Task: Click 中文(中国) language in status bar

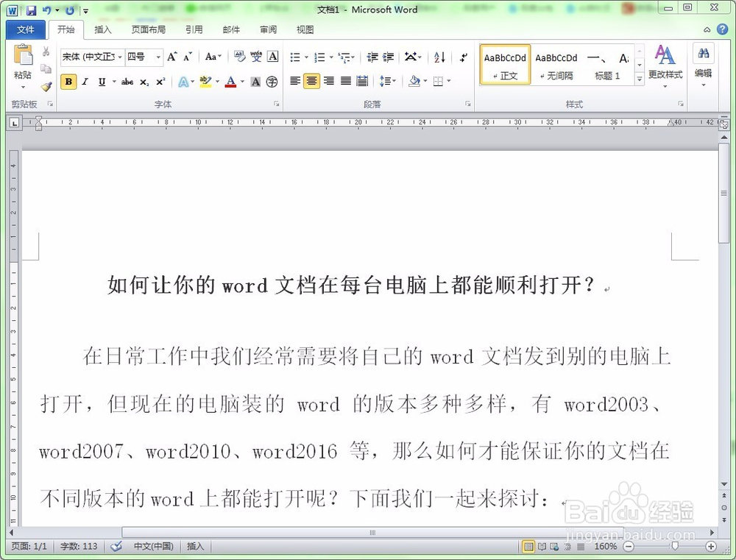Action: [x=154, y=547]
